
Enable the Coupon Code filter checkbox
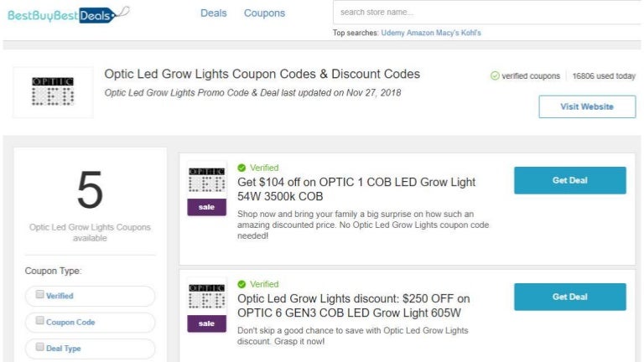pos(39,321)
